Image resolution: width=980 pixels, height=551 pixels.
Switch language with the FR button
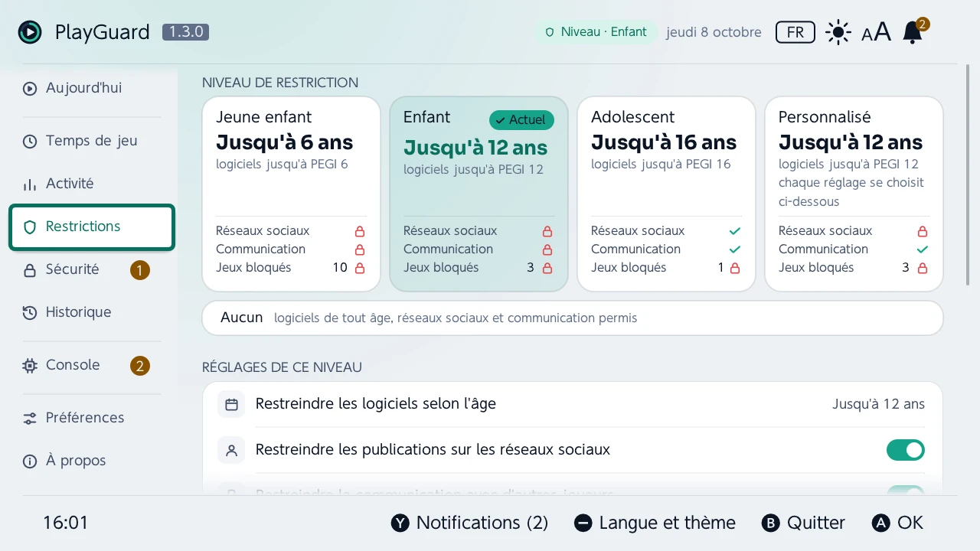pos(795,32)
